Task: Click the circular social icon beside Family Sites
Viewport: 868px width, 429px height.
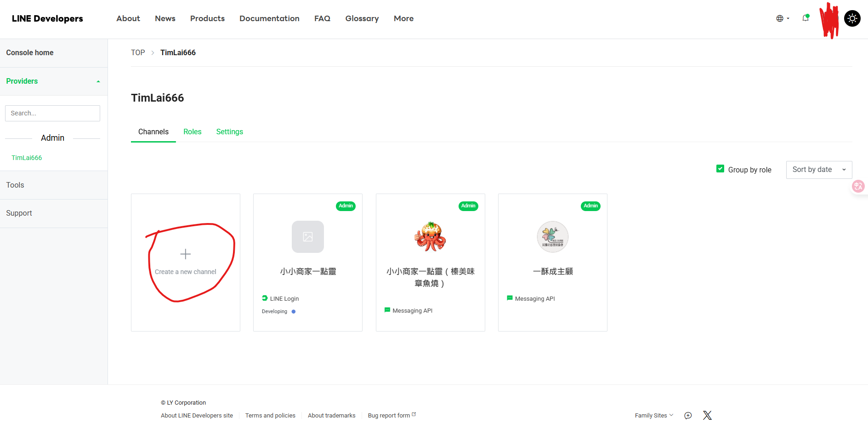Action: tap(688, 416)
